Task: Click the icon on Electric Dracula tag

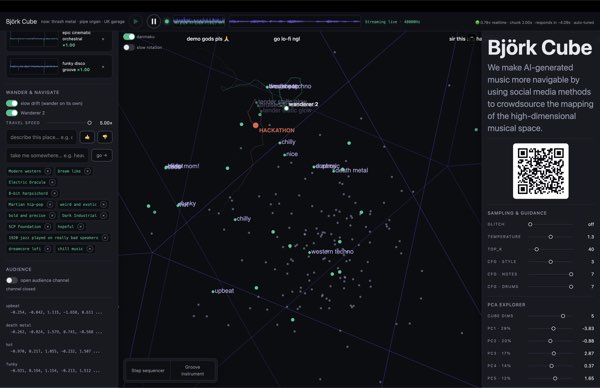Action: [x=52, y=182]
